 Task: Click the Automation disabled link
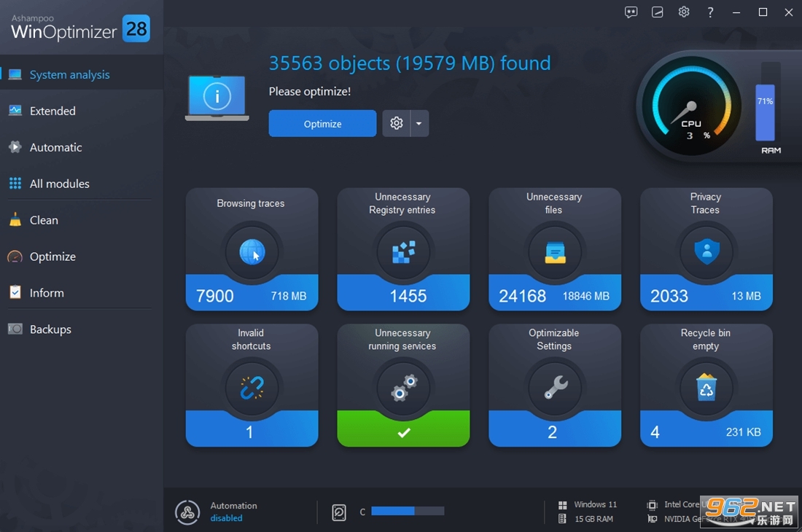pyautogui.click(x=226, y=518)
